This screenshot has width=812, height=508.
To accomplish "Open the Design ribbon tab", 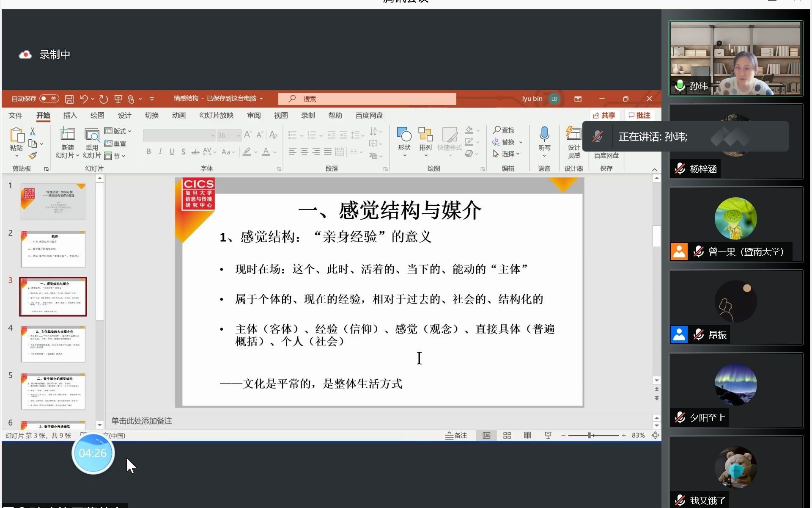I will pos(124,116).
